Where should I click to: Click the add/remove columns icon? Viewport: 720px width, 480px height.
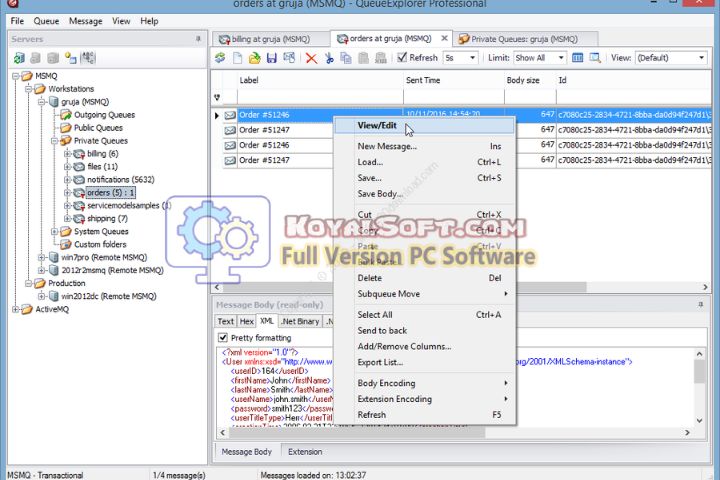pyautogui.click(x=578, y=58)
